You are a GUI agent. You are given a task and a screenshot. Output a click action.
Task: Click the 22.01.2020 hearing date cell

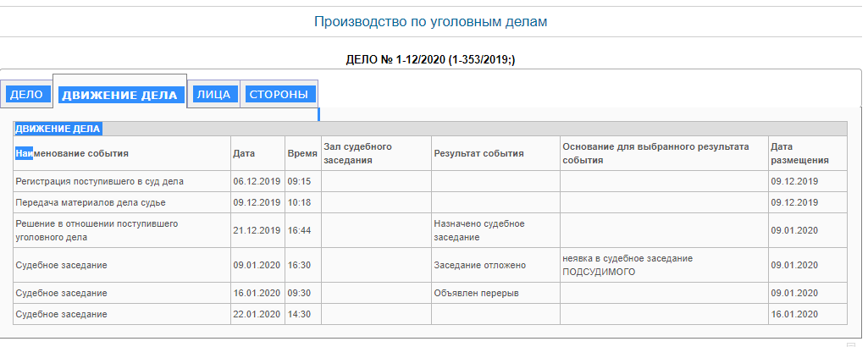point(257,314)
